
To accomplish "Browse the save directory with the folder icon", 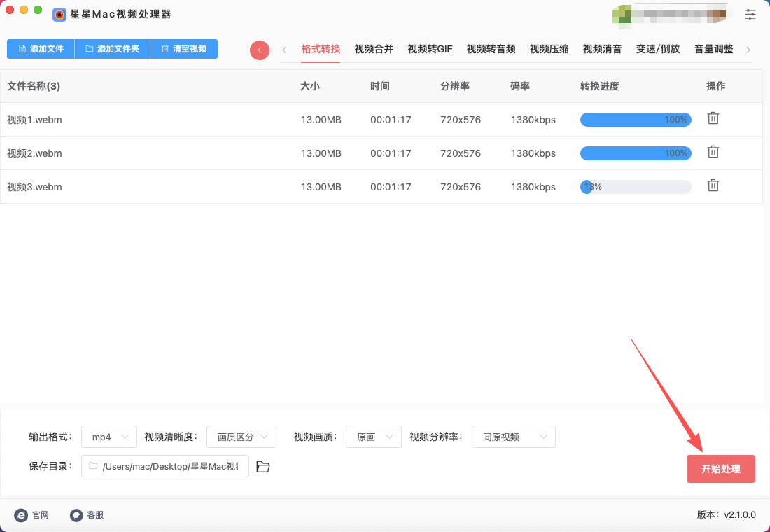I will 263,467.
